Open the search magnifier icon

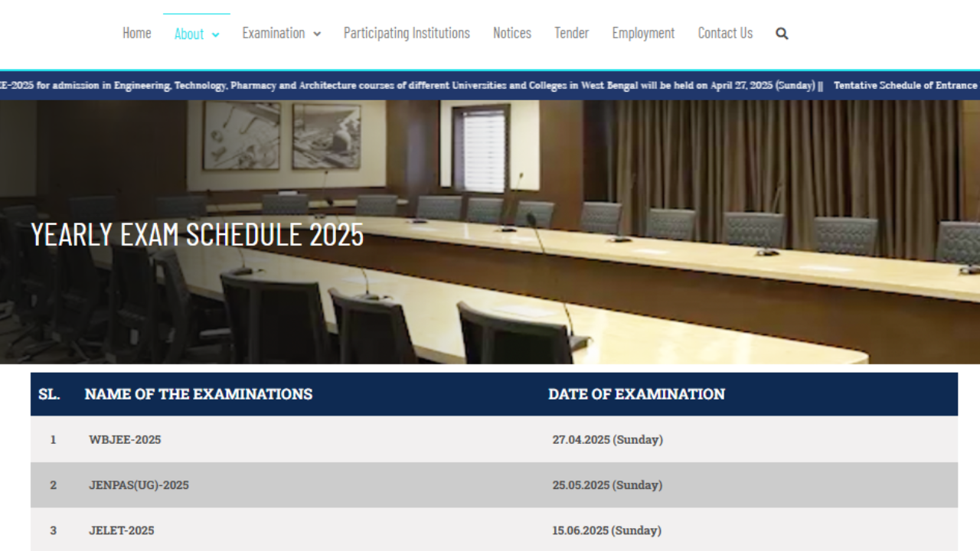[782, 34]
